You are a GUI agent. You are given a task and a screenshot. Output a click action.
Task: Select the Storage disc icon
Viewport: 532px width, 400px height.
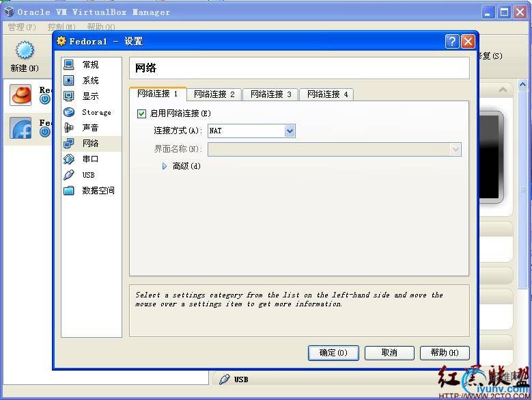point(69,112)
